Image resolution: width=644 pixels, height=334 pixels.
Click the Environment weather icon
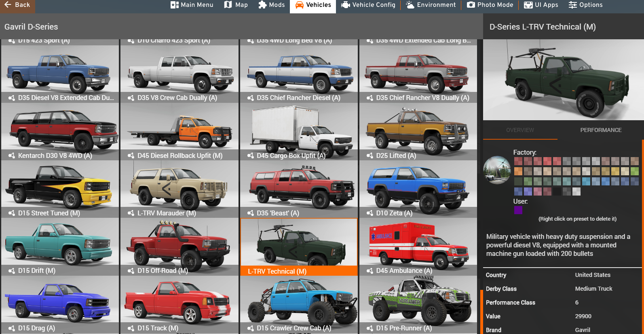point(410,5)
